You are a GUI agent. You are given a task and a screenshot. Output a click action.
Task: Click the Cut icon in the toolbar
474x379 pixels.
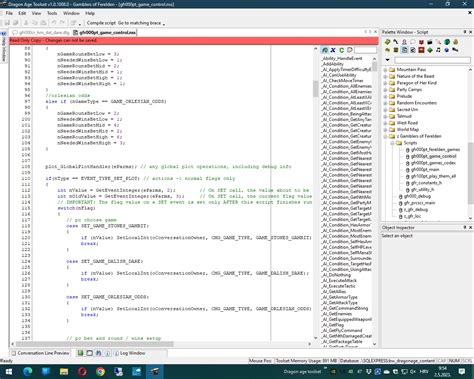pos(26,23)
